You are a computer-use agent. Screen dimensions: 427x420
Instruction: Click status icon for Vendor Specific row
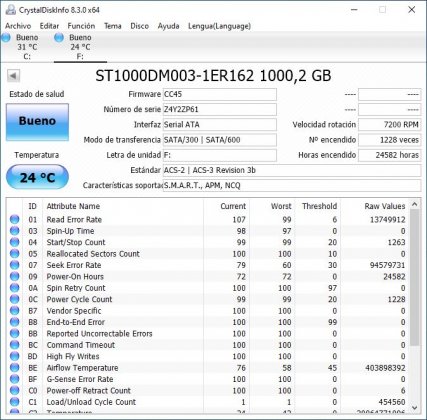(14, 311)
